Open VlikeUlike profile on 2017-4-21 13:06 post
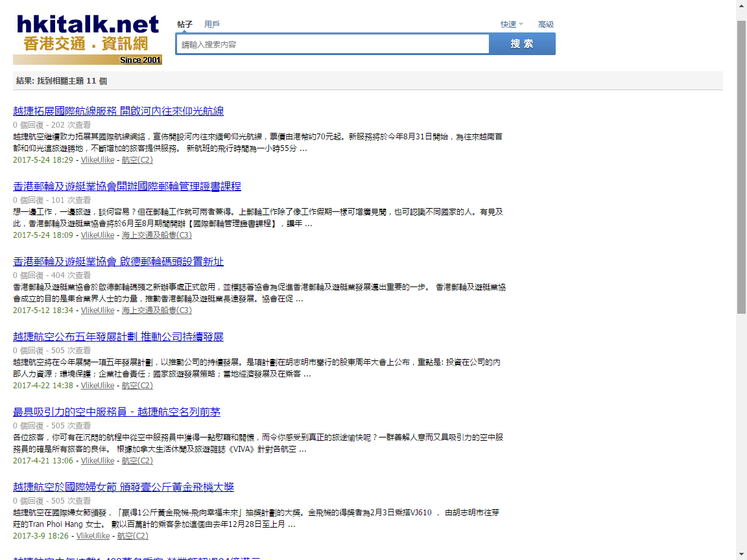The width and height of the screenshot is (747, 560). 98,461
